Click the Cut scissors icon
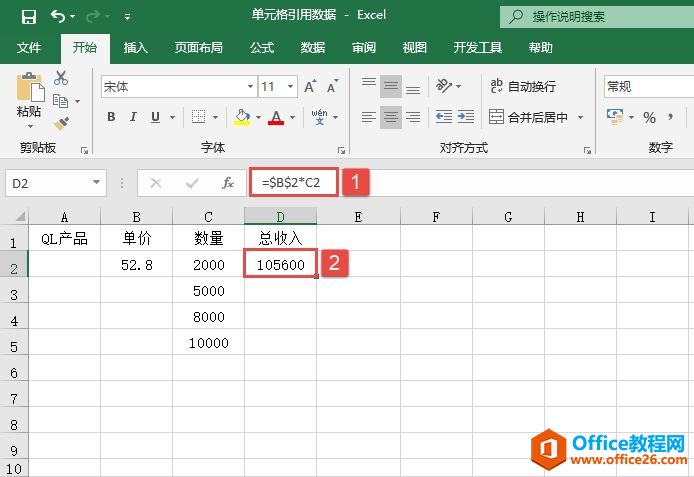 [61, 78]
